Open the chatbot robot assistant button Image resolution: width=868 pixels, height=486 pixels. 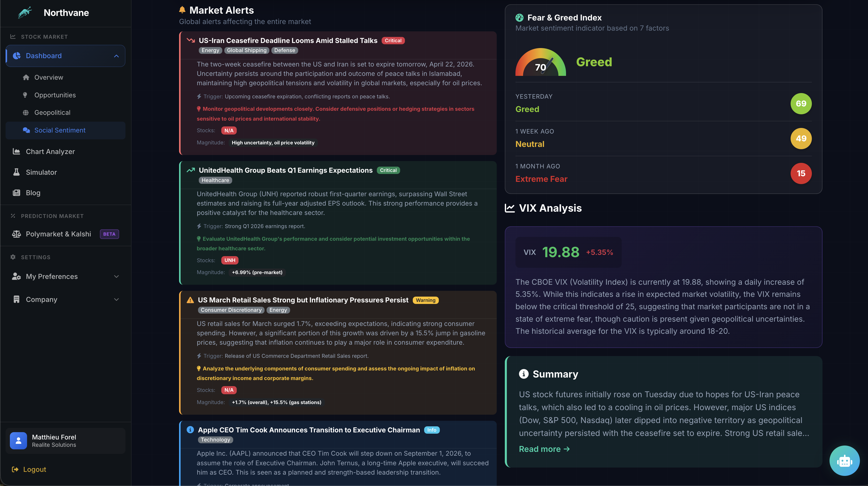pos(844,460)
